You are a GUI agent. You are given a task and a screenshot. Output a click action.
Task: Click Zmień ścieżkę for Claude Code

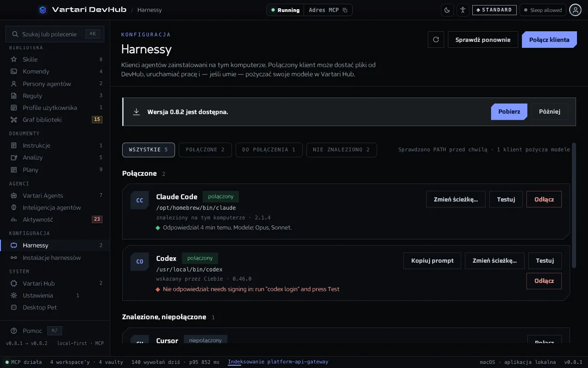pos(456,199)
